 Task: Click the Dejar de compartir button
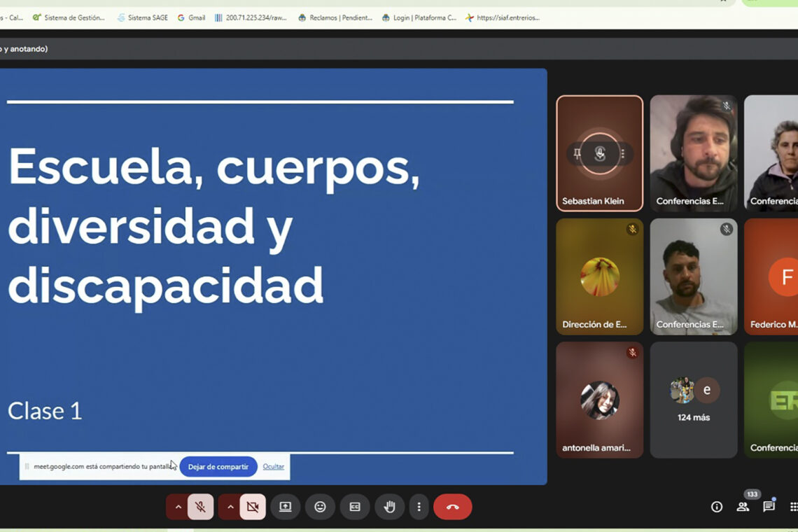click(218, 466)
